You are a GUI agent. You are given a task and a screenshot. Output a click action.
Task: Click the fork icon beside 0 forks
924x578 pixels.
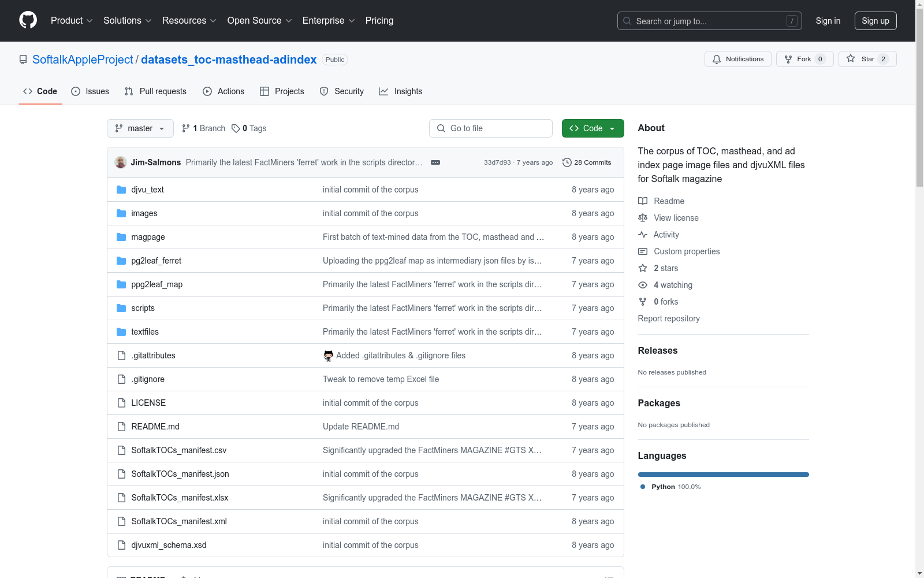(643, 302)
